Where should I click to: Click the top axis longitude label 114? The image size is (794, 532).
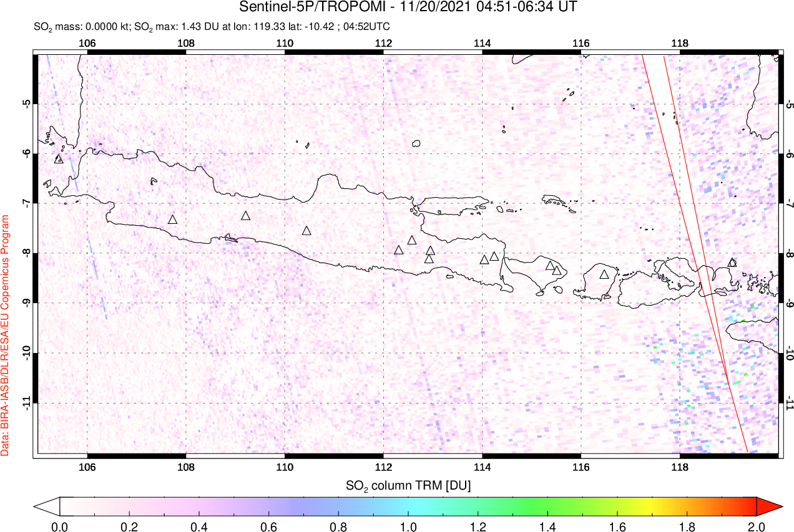(482, 43)
